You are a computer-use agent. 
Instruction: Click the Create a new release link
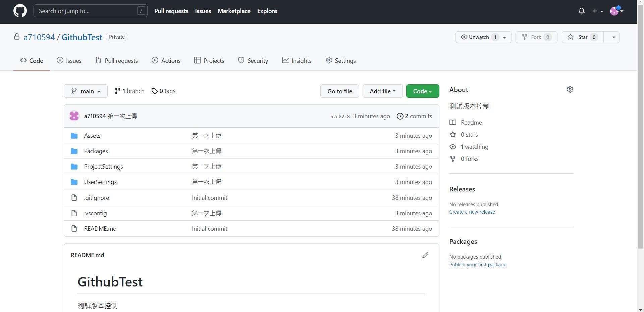coord(472,212)
